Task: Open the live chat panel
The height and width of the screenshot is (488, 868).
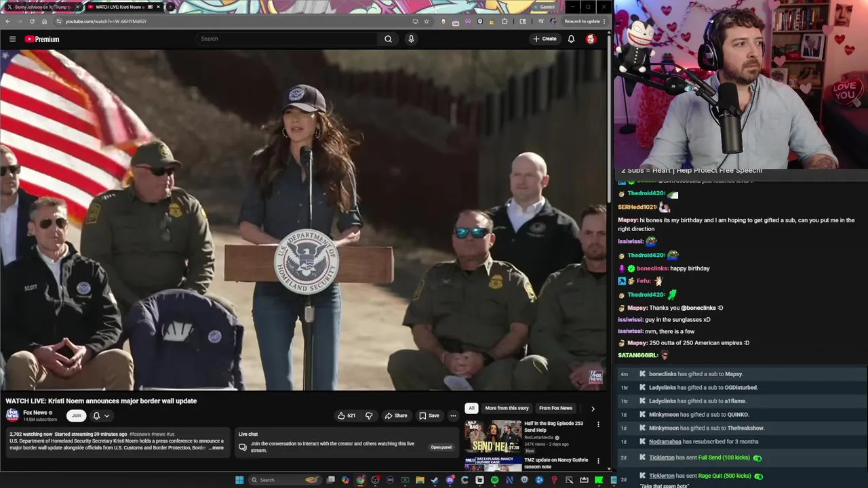Action: click(x=441, y=447)
